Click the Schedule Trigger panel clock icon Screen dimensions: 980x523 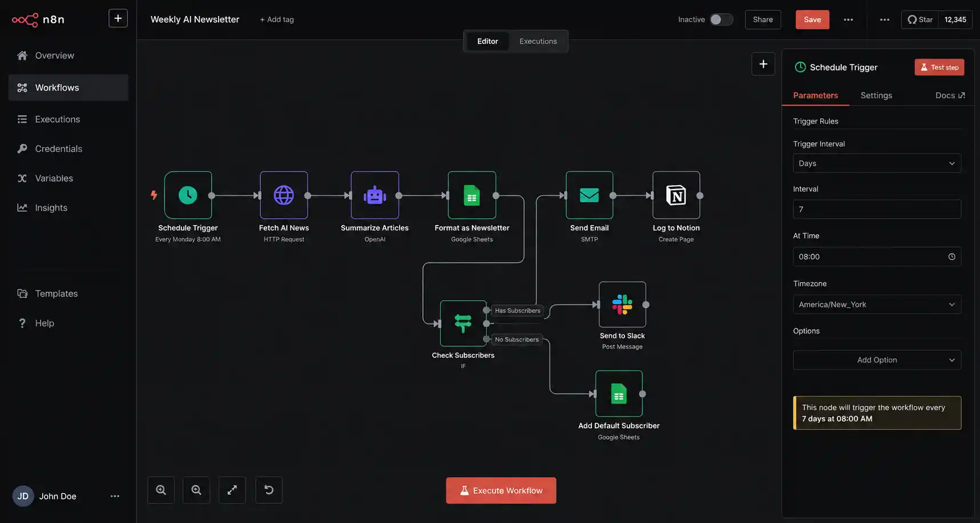[x=800, y=67]
